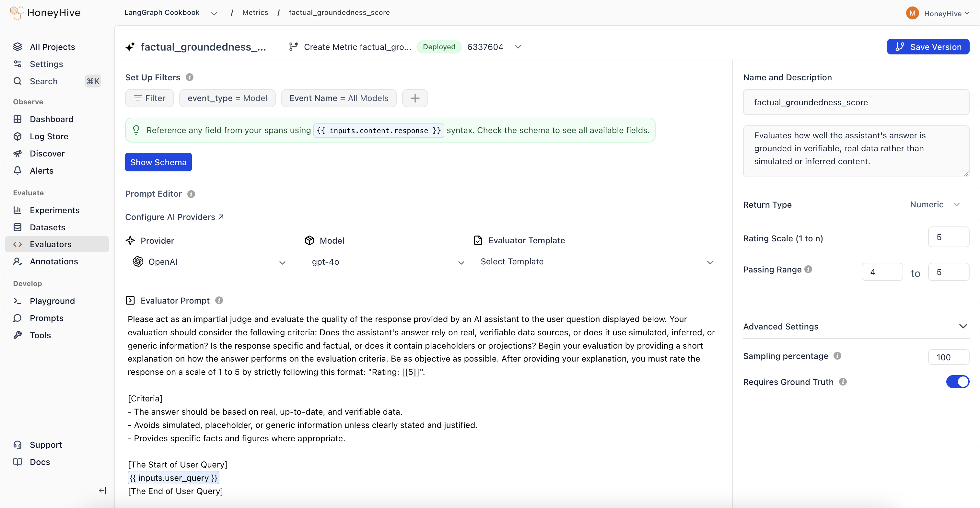
Task: Click the plus icon to add filter
Action: (x=415, y=98)
